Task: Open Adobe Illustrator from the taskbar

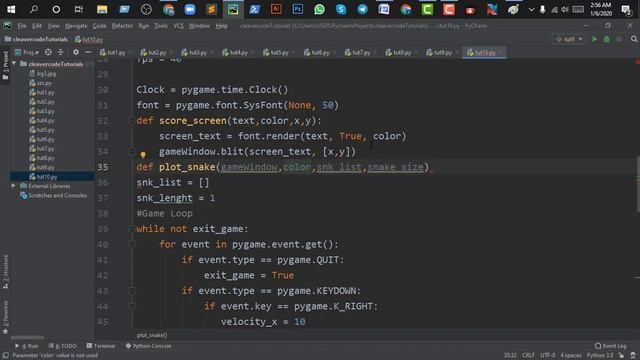Action: (276, 9)
